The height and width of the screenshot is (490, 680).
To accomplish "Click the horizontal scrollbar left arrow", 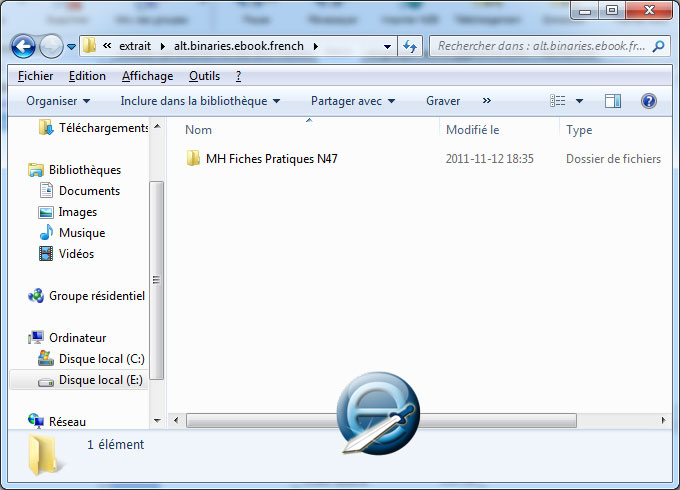I will coord(176,420).
